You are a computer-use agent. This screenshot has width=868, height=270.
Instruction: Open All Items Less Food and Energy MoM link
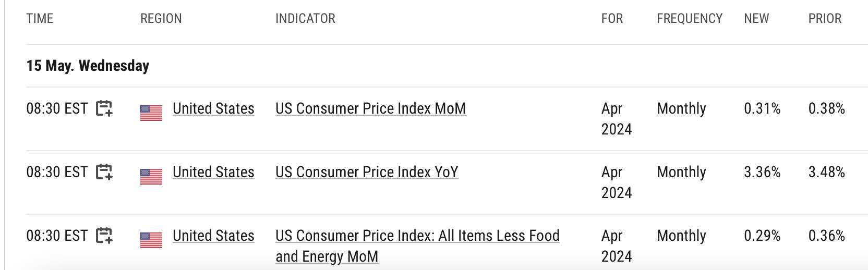pyautogui.click(x=417, y=246)
